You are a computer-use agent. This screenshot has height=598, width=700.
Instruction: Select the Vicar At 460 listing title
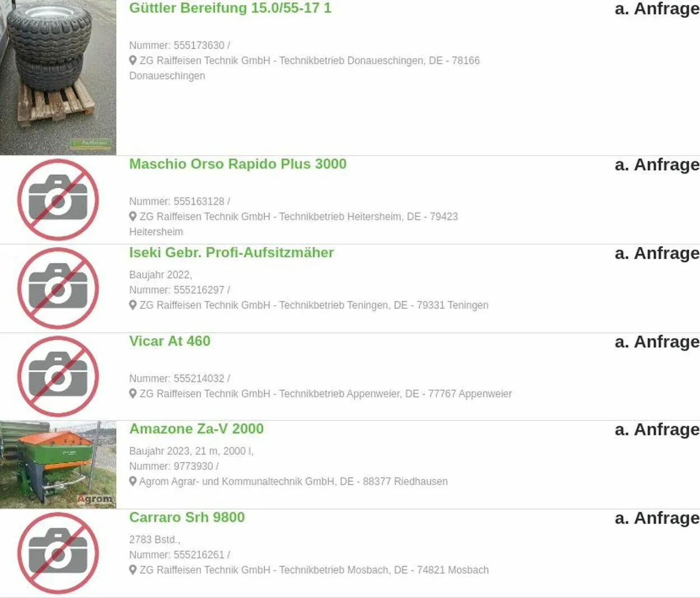pyautogui.click(x=170, y=341)
